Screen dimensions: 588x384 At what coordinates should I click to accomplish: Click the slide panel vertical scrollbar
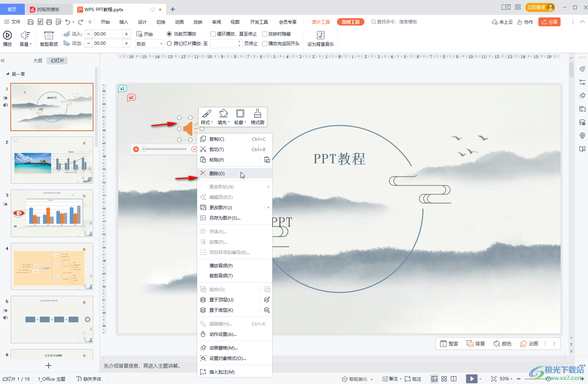coord(96,107)
